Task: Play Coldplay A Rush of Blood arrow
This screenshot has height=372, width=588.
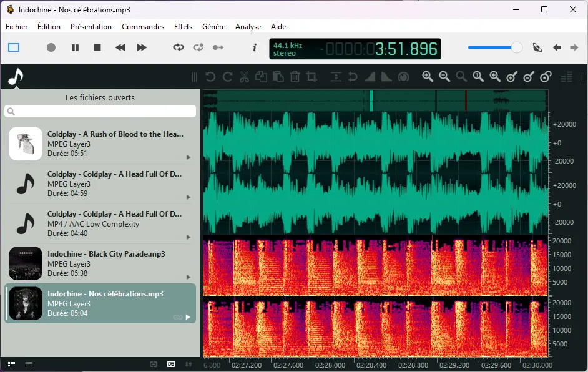Action: [x=189, y=157]
